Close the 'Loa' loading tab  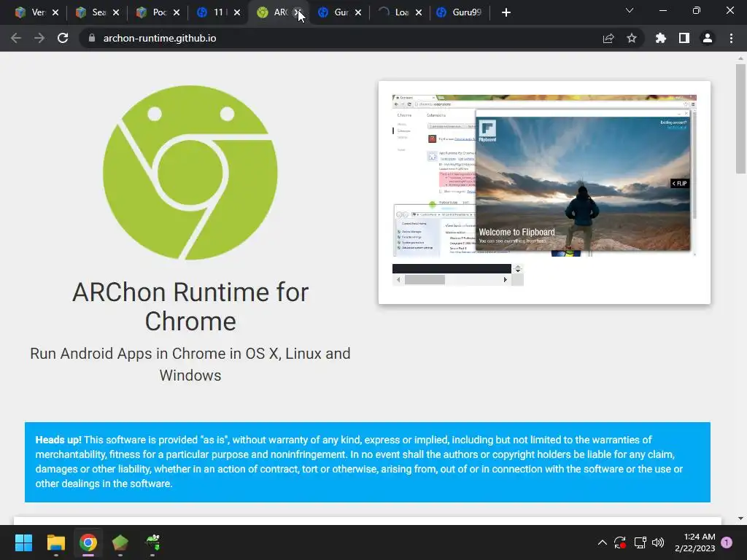[x=418, y=12]
